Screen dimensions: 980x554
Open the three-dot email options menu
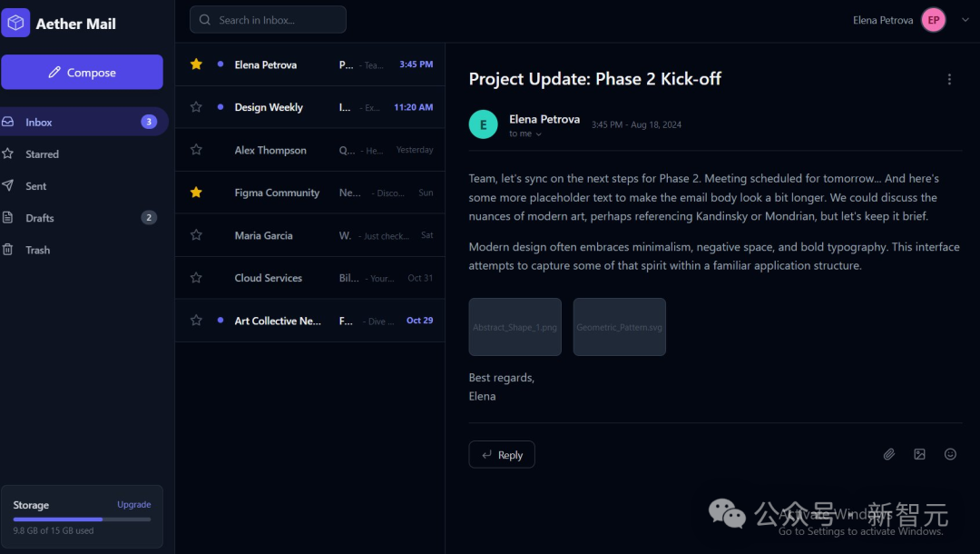tap(949, 79)
